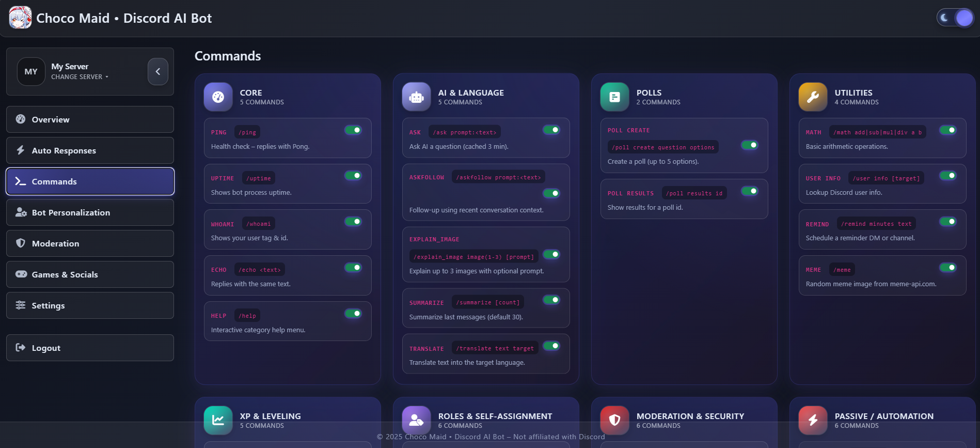This screenshot has height=448, width=980.
Task: Disable the /ask command toggle
Action: (551, 130)
